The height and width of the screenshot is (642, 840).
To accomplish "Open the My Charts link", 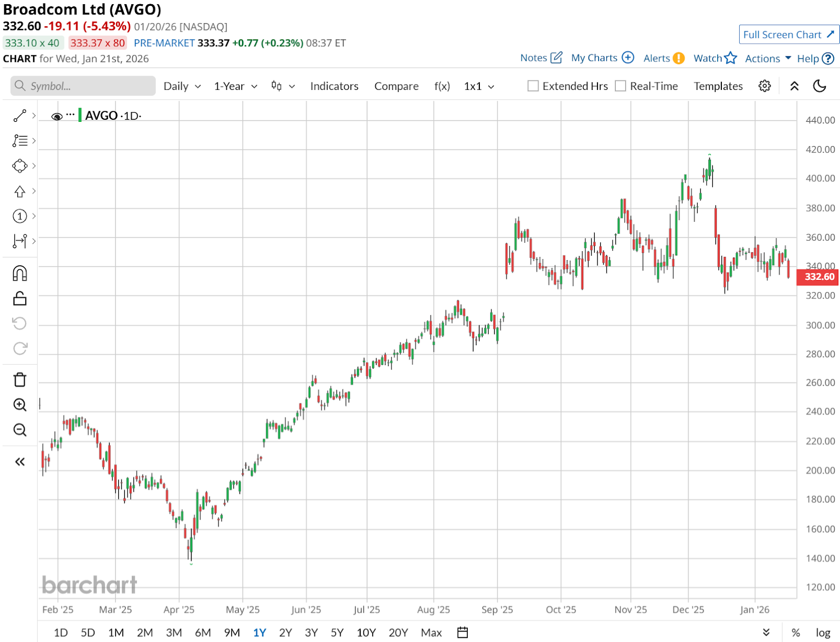I will click(603, 58).
